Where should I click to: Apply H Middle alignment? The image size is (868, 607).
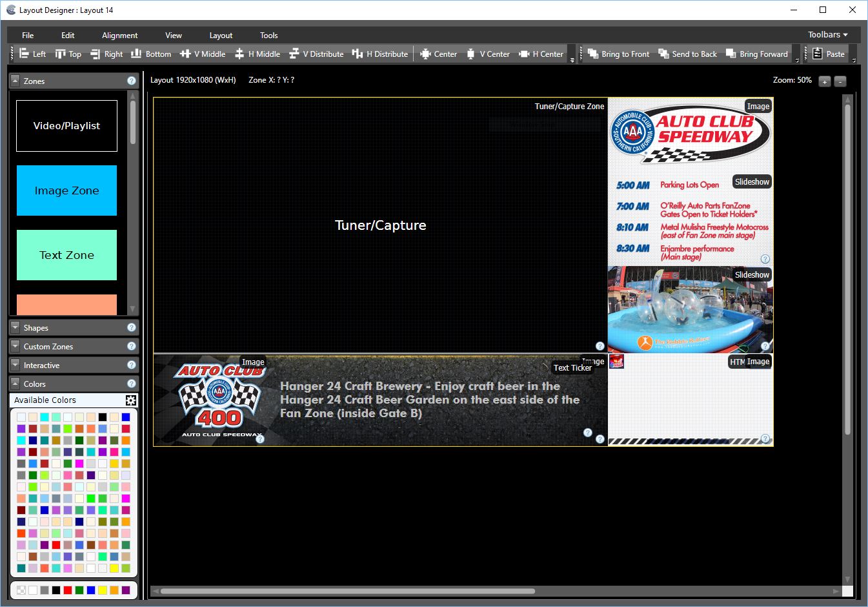[257, 54]
